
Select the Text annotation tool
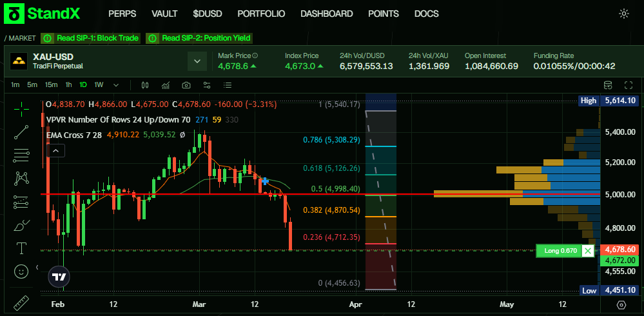click(21, 248)
